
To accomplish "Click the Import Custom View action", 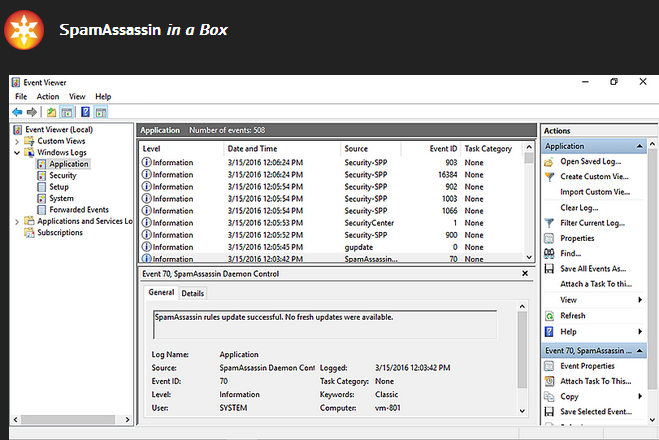I will (595, 192).
